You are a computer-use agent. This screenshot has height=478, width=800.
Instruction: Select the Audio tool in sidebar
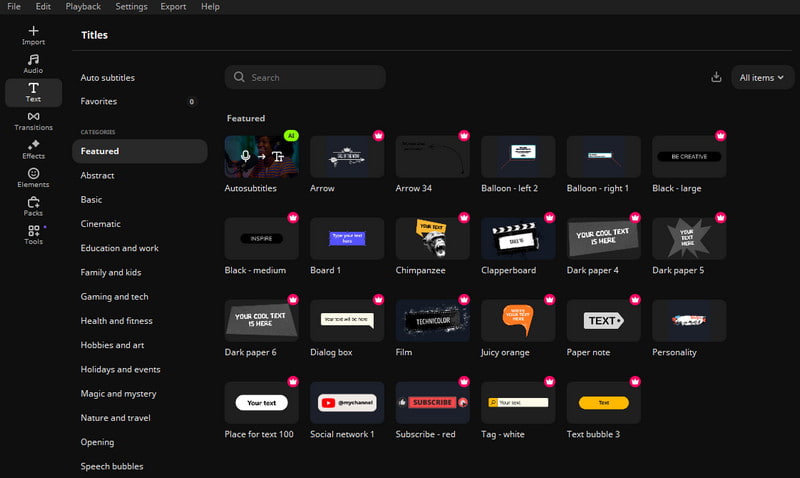pos(33,64)
